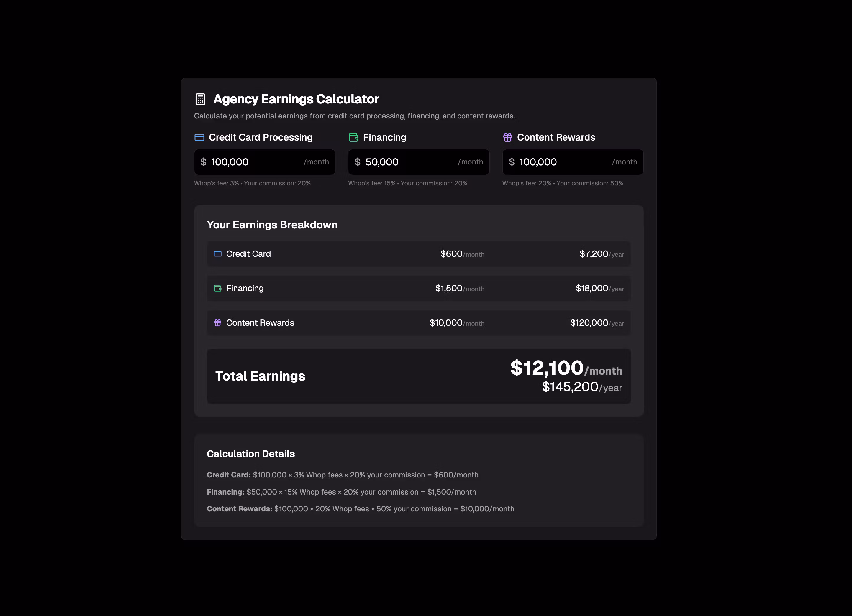Screen dimensions: 852x616
Task: Select the Credit Card earnings breakdown row
Action: coord(419,254)
